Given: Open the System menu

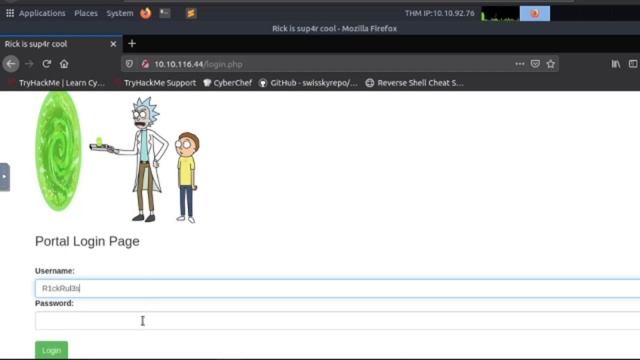Looking at the screenshot, I should [120, 13].
